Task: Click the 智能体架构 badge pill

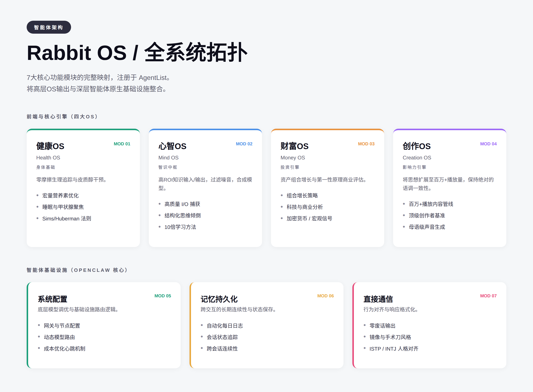Action: pos(49,27)
